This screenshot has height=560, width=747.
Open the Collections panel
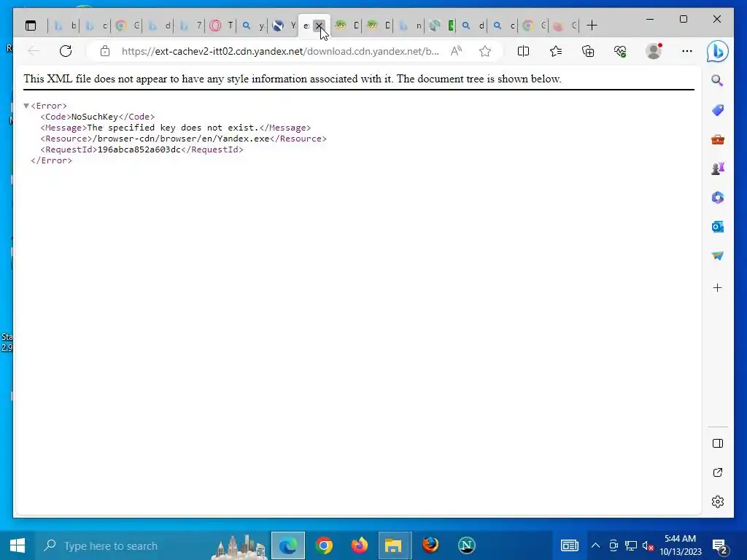coord(588,51)
